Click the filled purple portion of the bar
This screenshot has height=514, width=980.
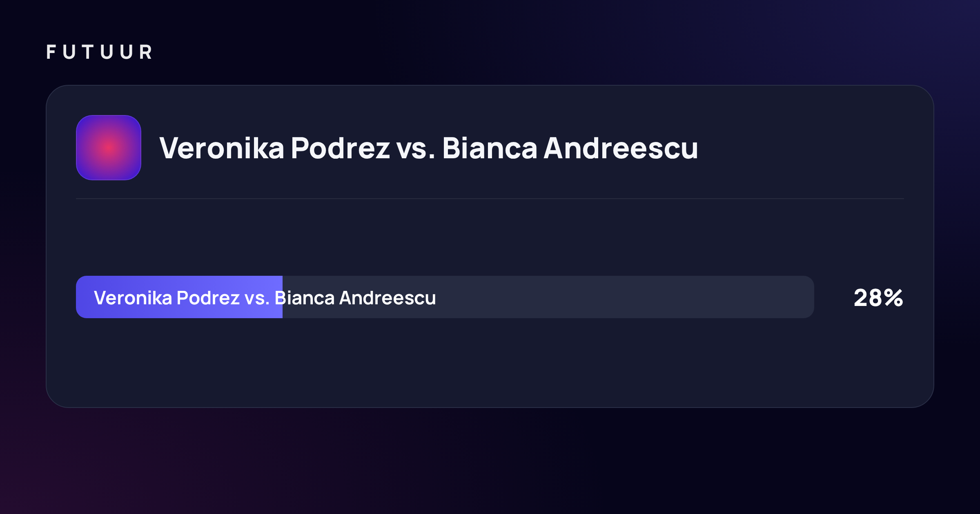tap(179, 297)
